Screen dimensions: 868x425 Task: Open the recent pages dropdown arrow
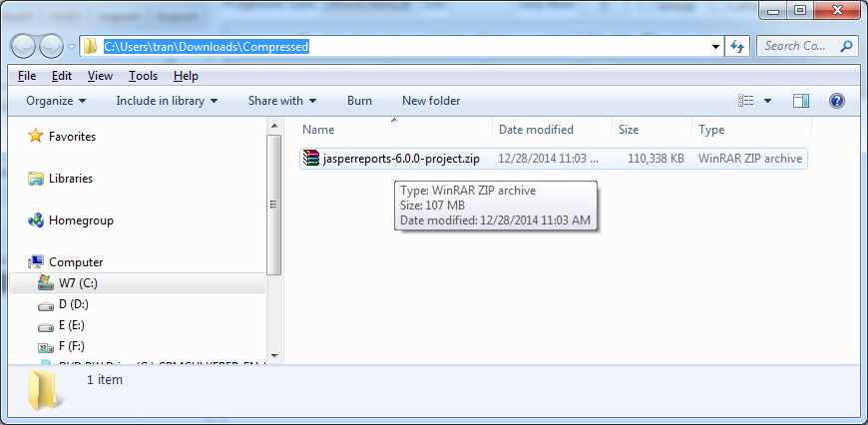coord(72,47)
